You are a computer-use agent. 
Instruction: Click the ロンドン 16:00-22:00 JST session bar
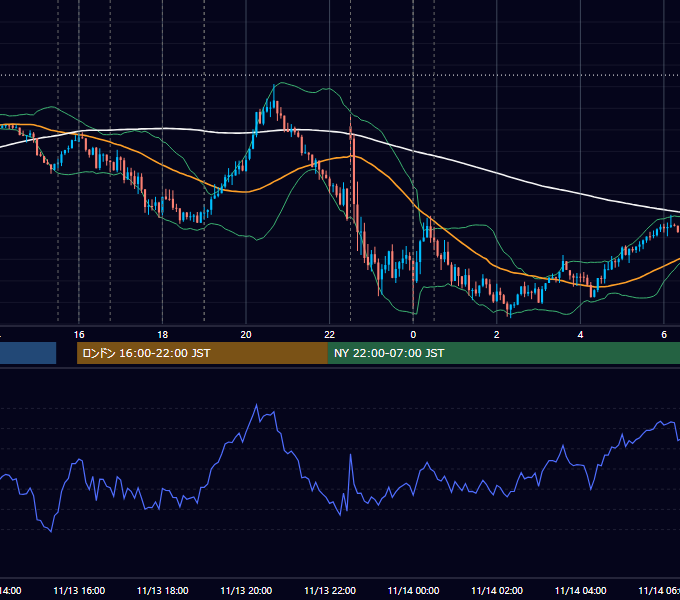(202, 353)
